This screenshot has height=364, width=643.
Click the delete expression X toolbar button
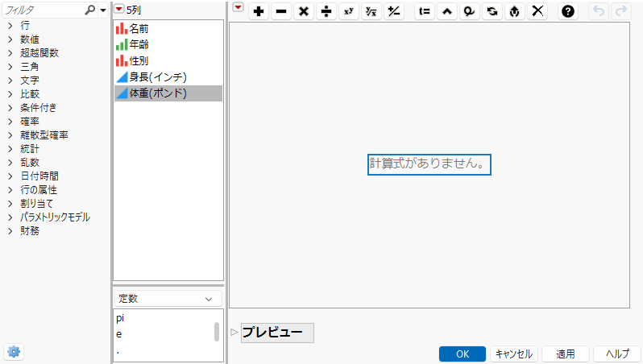pos(537,11)
